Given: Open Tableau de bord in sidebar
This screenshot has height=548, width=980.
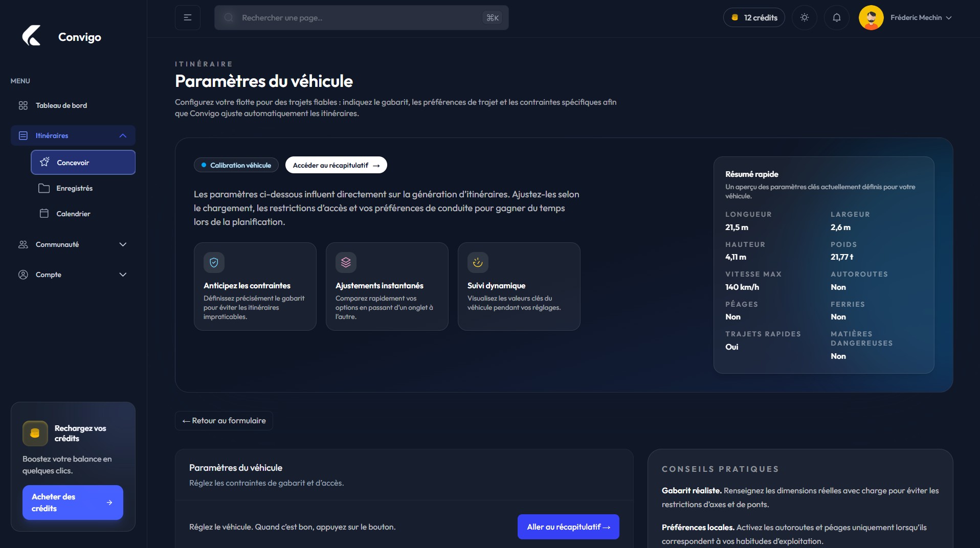Looking at the screenshot, I should point(61,106).
